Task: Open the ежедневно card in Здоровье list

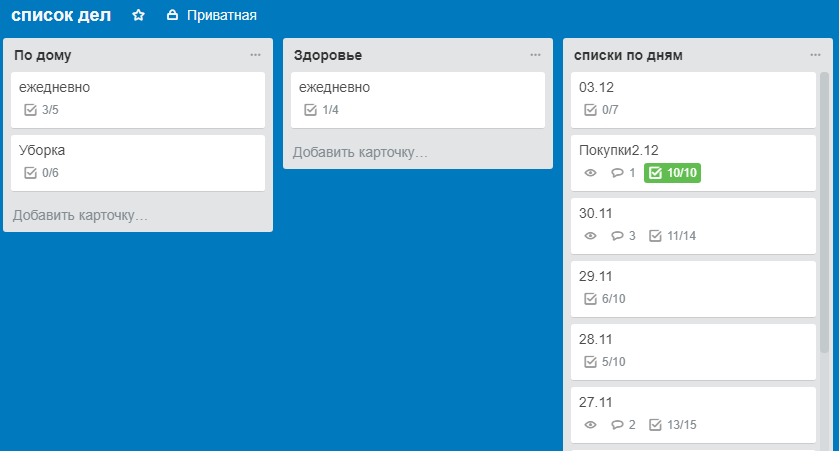Action: [x=417, y=98]
